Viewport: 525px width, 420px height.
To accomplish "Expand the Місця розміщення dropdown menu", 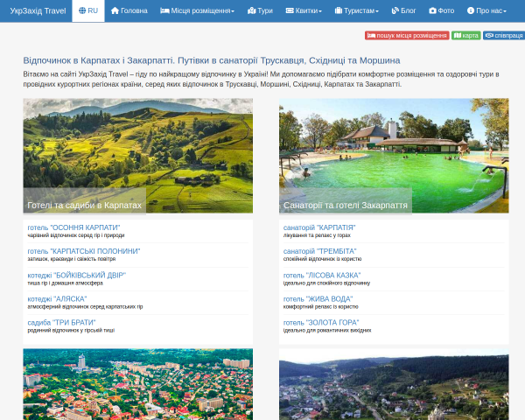I will [197, 10].
